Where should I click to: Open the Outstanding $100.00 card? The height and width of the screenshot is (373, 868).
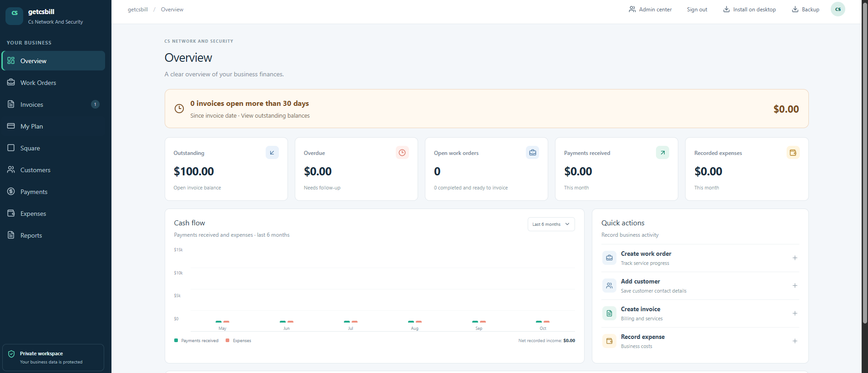[x=226, y=169]
